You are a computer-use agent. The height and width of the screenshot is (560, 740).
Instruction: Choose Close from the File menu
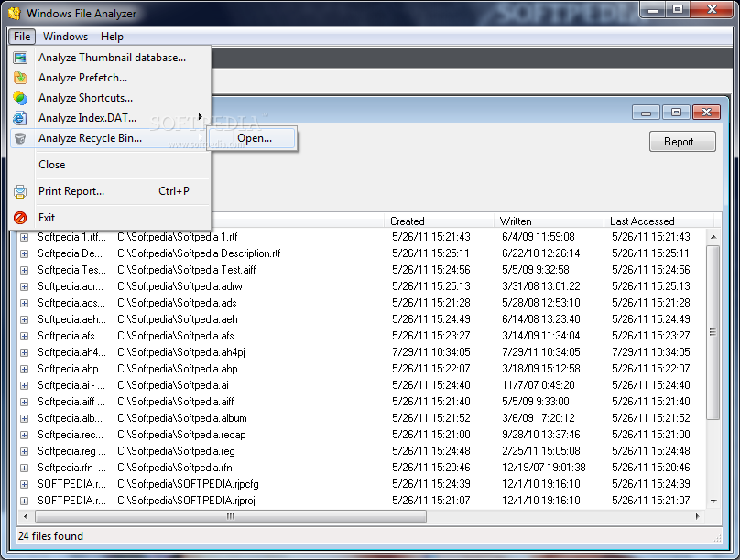click(110, 165)
